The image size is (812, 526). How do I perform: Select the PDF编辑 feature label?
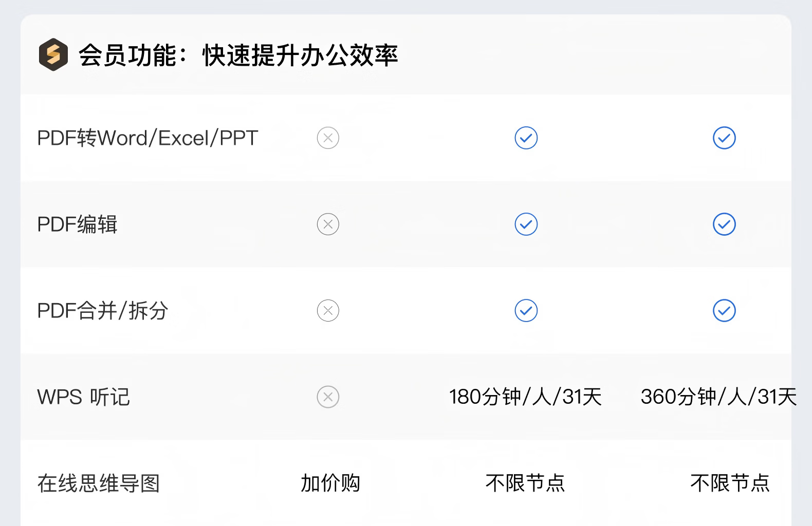tap(78, 224)
